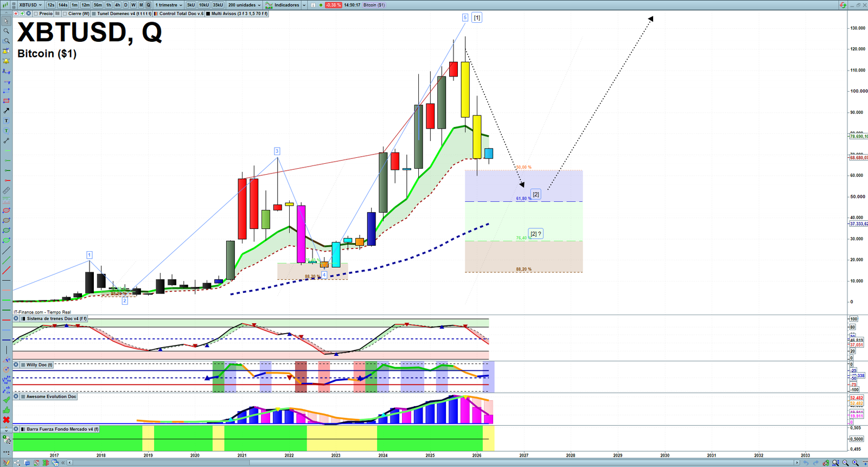Close the Sistema de trenes Doc v4 panel

16,319
